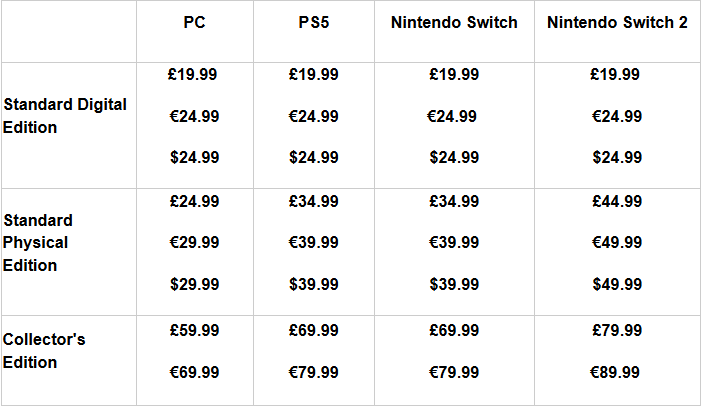The width and height of the screenshot is (705, 406).
Task: Click PS5 Collector's Edition £69.99 price
Action: pos(313,330)
